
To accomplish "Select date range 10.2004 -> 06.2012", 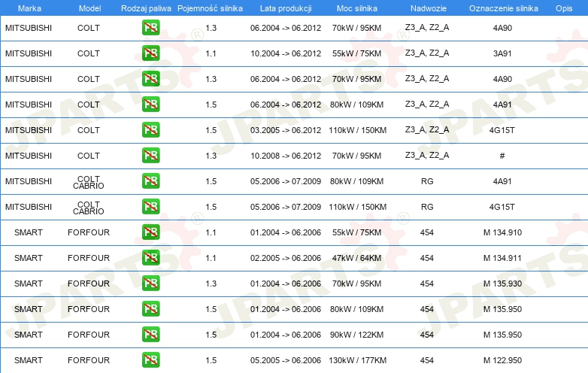I will point(286,53).
